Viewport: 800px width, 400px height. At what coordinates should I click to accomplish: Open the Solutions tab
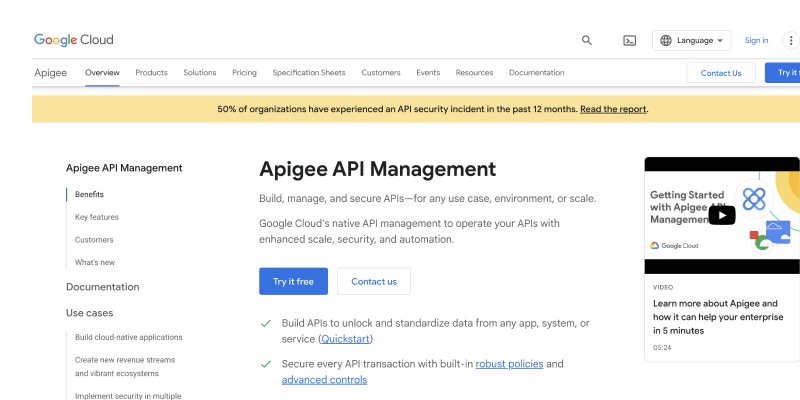(199, 72)
